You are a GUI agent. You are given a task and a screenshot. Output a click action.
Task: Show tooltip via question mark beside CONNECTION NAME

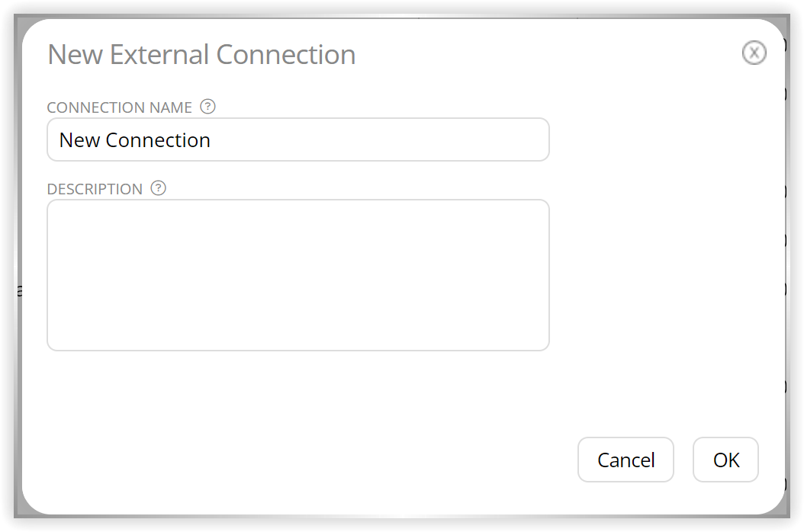pyautogui.click(x=207, y=107)
